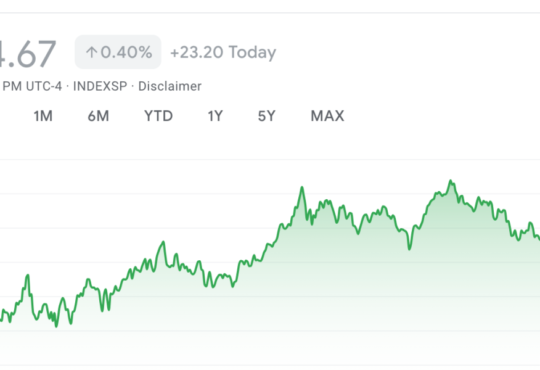Viewport: 540px width, 370px height.
Task: Click the large index price ending .67
Action: tap(28, 53)
